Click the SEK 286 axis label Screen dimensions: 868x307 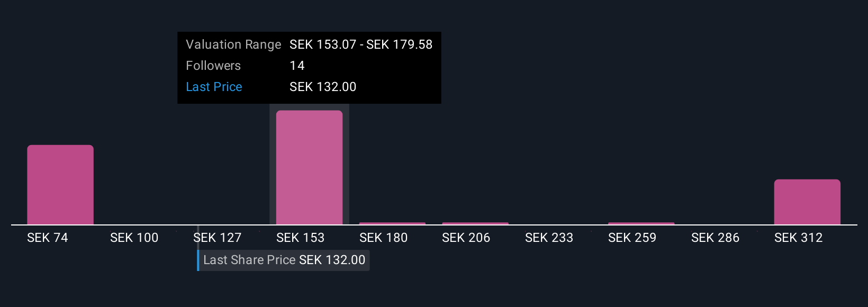coord(716,238)
